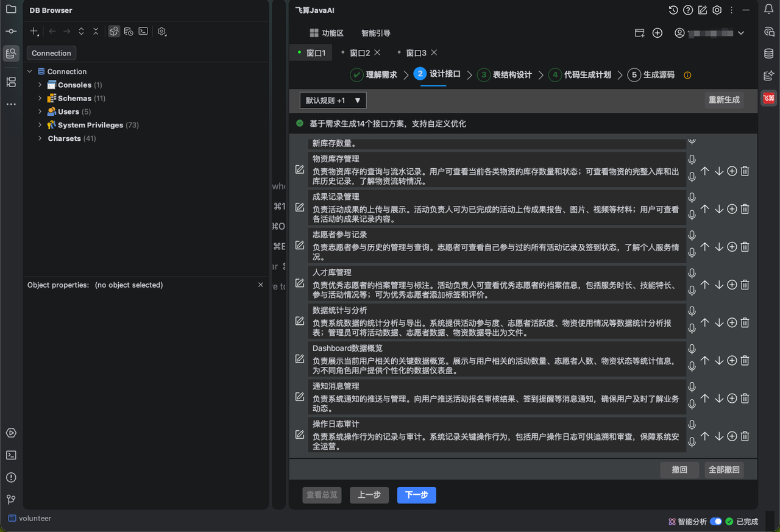Close the Object properties panel

click(x=261, y=285)
